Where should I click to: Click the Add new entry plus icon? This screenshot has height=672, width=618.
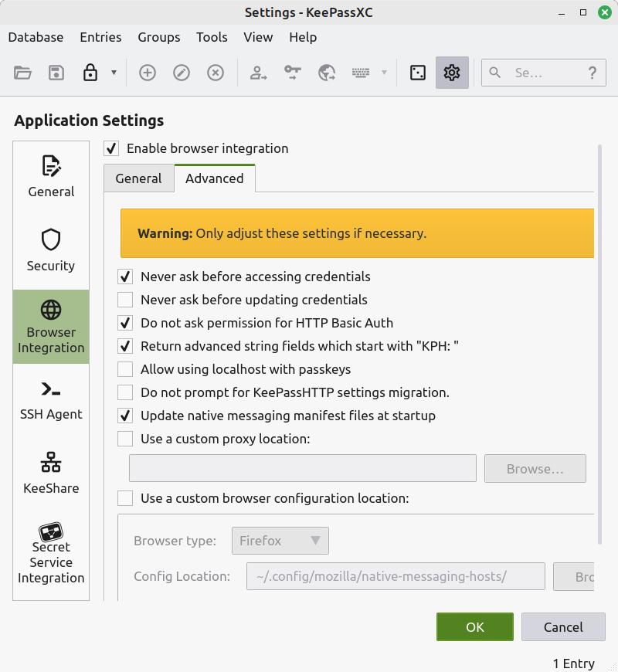(x=148, y=73)
